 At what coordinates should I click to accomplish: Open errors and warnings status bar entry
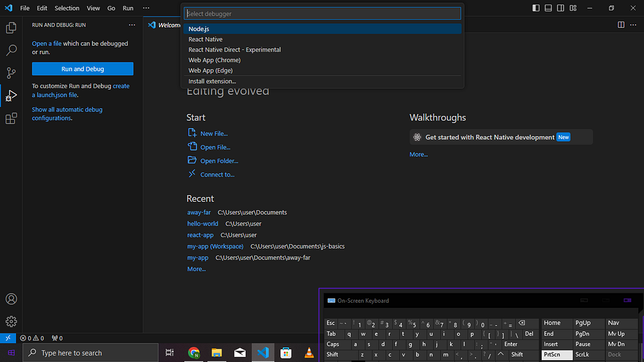[32, 338]
